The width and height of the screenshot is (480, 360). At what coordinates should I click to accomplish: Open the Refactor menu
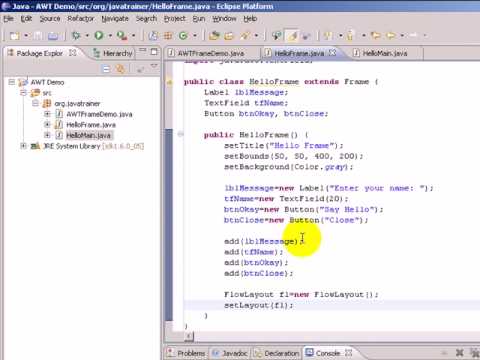click(81, 19)
